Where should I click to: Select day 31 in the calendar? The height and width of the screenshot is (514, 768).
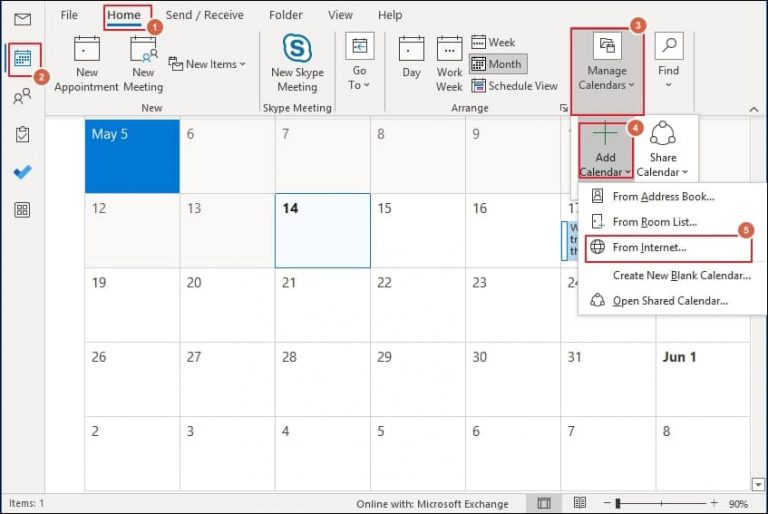point(608,379)
